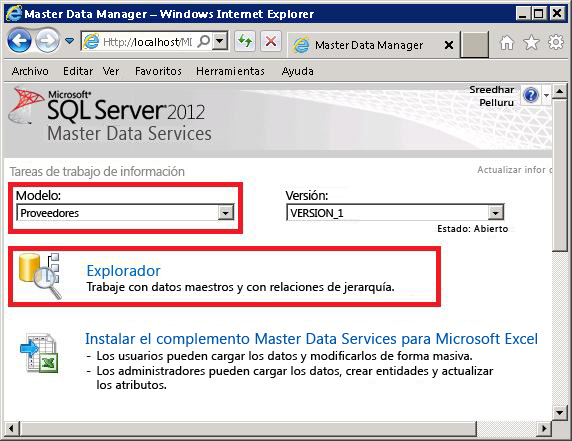The image size is (572, 441).
Task: Open the Editar menu
Action: [x=78, y=71]
